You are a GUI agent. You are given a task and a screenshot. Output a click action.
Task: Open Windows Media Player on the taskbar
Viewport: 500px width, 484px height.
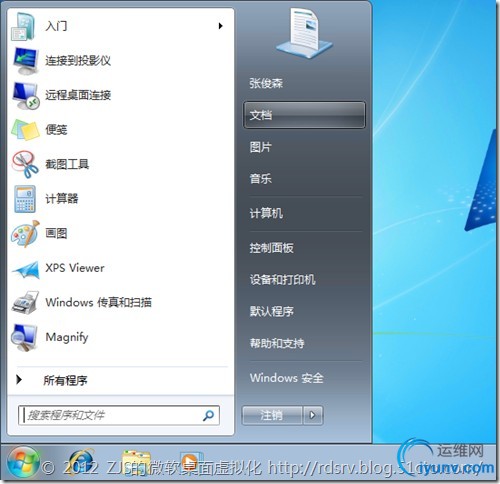[x=191, y=463]
